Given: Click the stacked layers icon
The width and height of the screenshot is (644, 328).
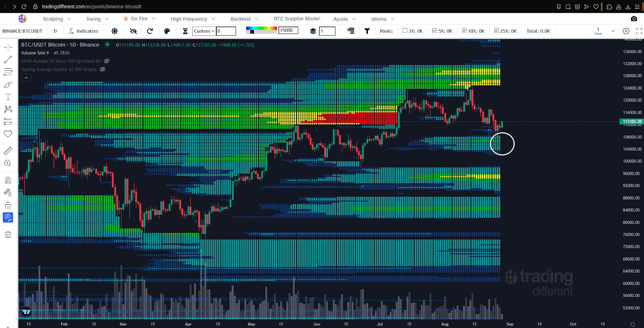Looking at the screenshot, I should [x=313, y=31].
